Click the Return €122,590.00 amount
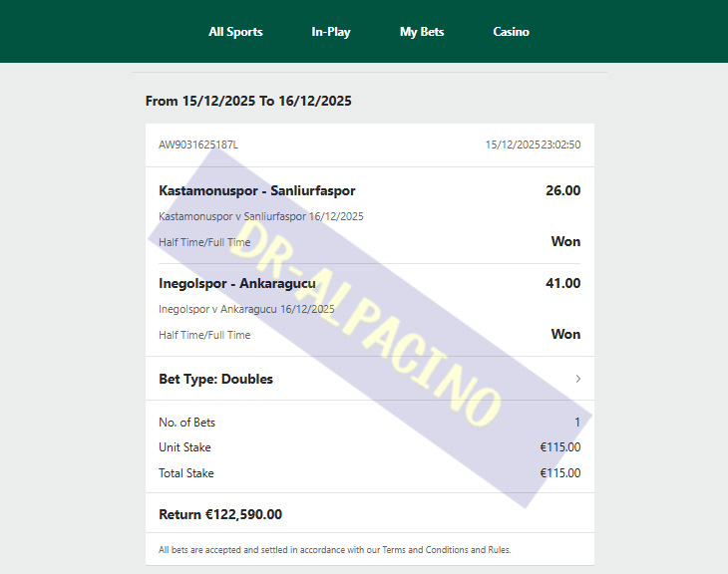 pyautogui.click(x=220, y=514)
